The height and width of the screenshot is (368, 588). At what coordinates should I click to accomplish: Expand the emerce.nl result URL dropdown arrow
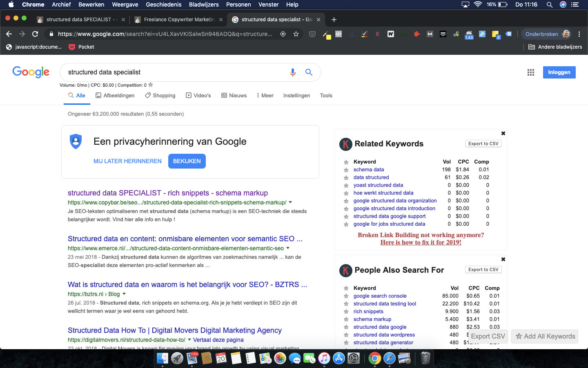pos(288,248)
